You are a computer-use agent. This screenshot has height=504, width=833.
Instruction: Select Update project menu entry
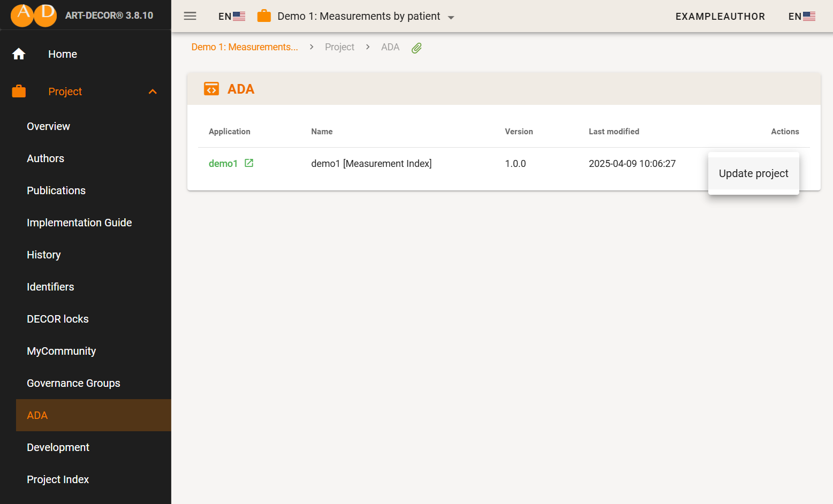point(753,173)
